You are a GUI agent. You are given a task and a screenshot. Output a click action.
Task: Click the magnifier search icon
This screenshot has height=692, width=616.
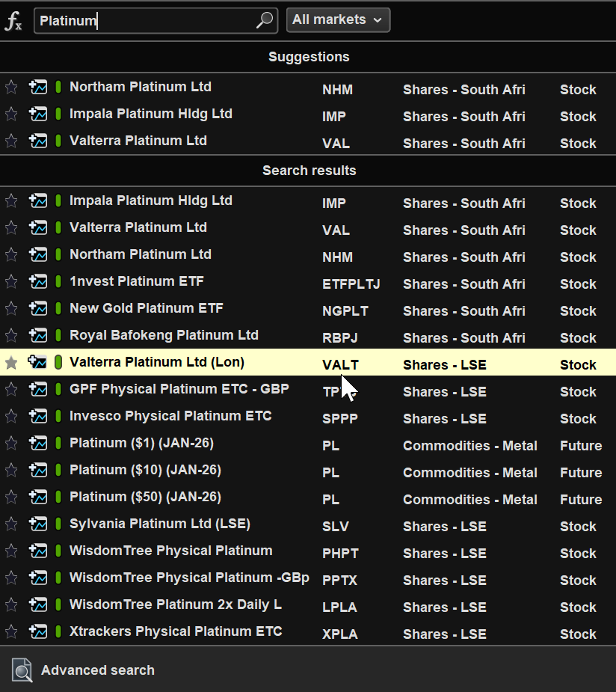click(x=265, y=20)
